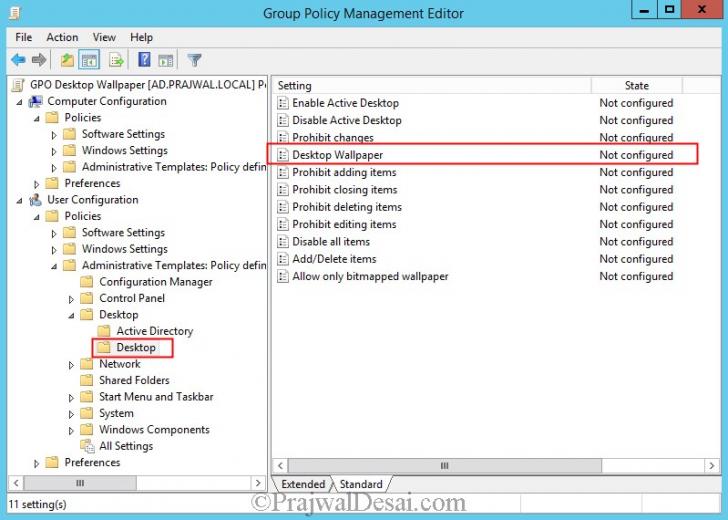Open the Action menu
Image resolution: width=728 pixels, height=520 pixels.
pyautogui.click(x=62, y=37)
